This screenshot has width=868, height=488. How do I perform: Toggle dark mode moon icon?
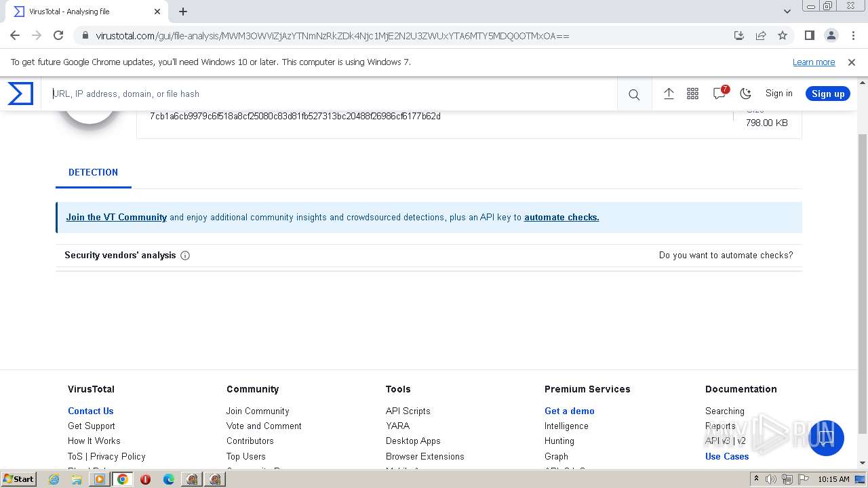click(x=746, y=94)
